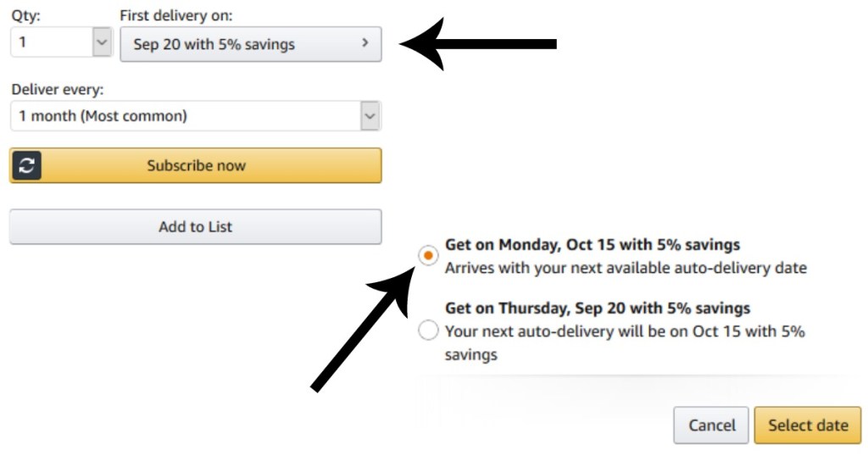This screenshot has height=456, width=868.
Task: Click the 'Qty:' label text
Action: pos(25,15)
